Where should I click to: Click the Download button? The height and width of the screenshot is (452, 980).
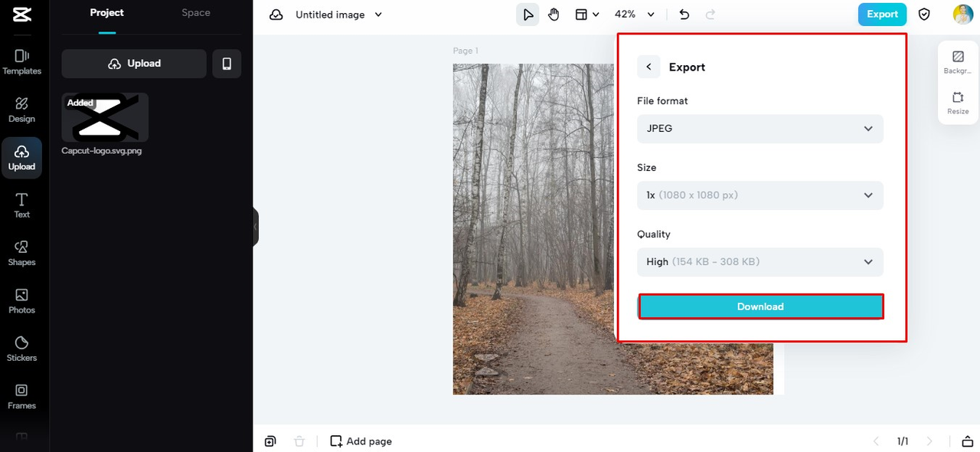761,306
